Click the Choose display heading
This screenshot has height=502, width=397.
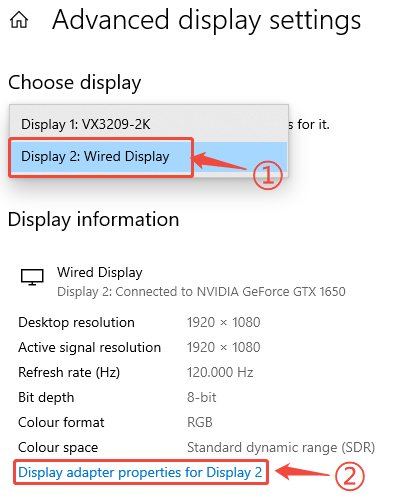[75, 83]
